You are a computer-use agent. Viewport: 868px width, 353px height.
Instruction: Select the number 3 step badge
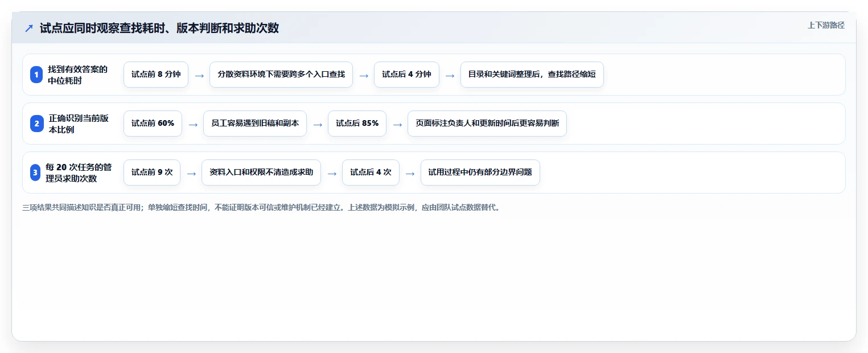click(35, 173)
